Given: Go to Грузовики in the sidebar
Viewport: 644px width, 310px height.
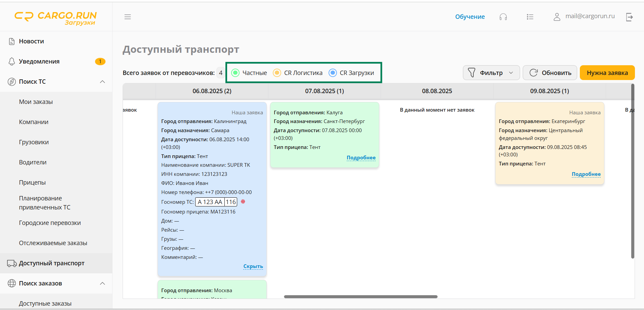Looking at the screenshot, I should [x=34, y=142].
